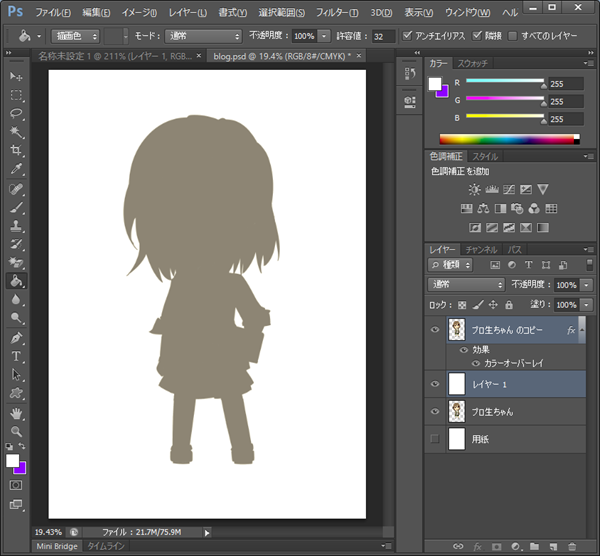The width and height of the screenshot is (600, 556).
Task: Activate the Crop tool
Action: (16, 151)
